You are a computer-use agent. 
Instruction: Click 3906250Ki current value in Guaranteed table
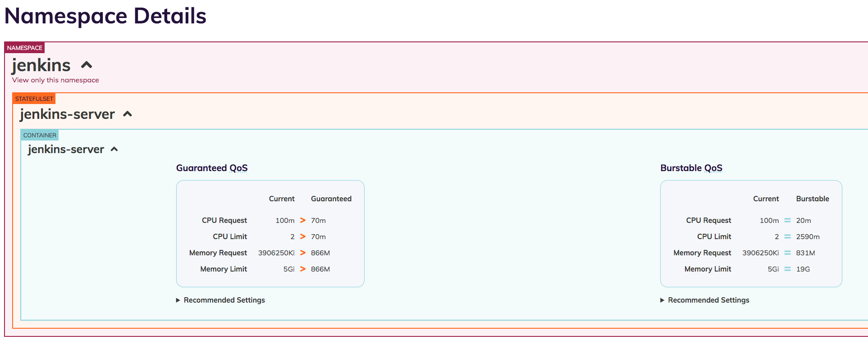(276, 253)
